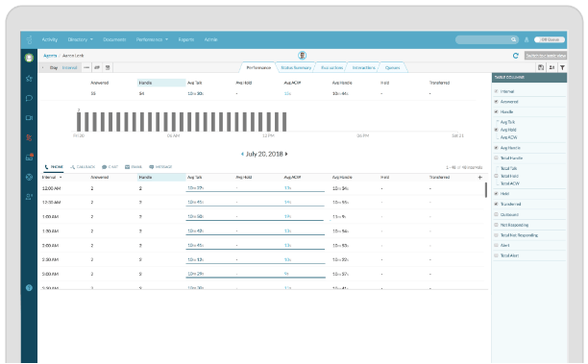Expand the Directory menu dropdown
The height and width of the screenshot is (364, 588).
point(81,39)
